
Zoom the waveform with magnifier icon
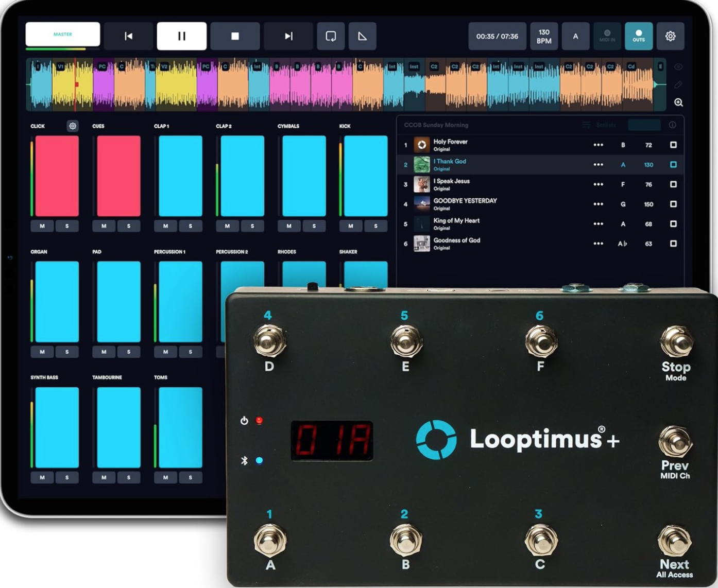click(x=679, y=102)
